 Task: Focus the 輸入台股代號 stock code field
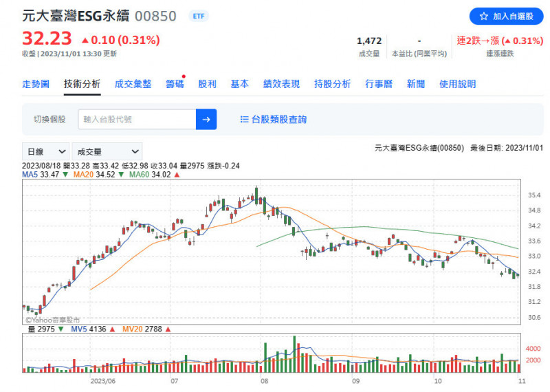pyautogui.click(x=137, y=120)
